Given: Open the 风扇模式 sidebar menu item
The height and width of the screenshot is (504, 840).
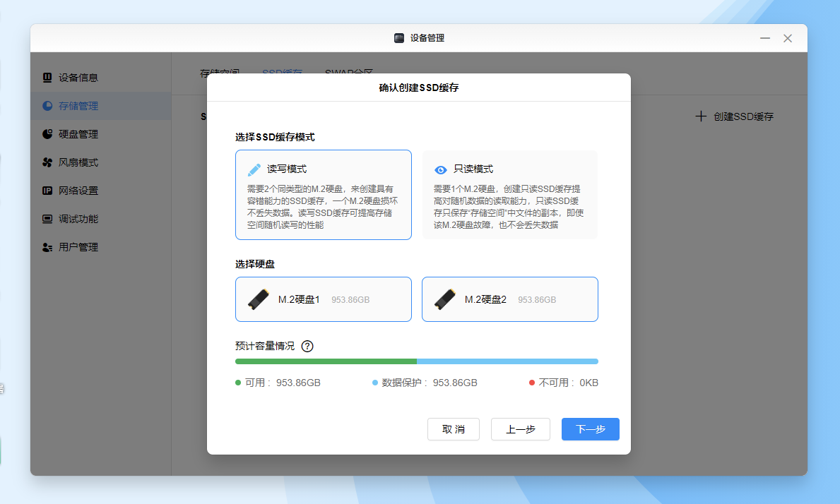Looking at the screenshot, I should (78, 162).
